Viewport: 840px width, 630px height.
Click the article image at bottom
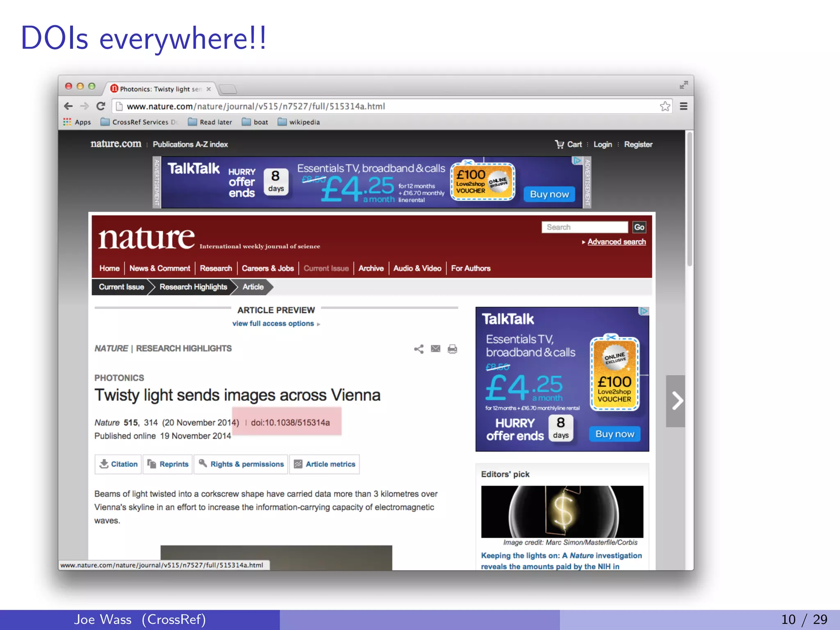pos(276,557)
